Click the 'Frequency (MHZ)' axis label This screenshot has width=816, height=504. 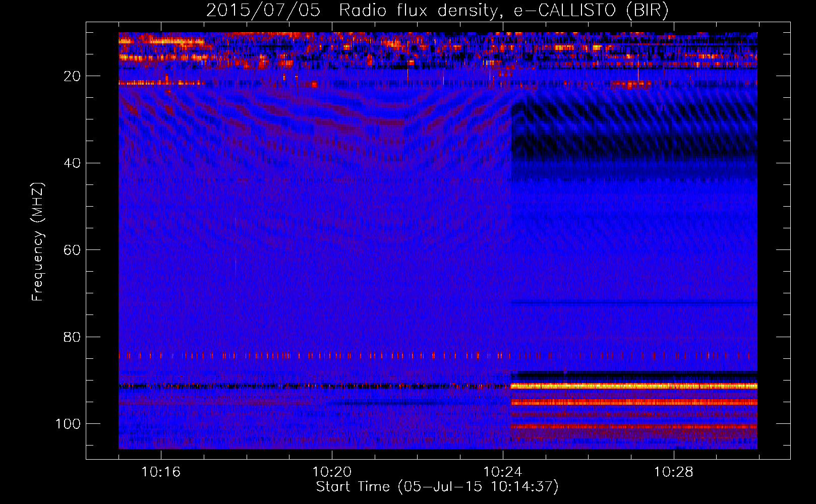38,242
